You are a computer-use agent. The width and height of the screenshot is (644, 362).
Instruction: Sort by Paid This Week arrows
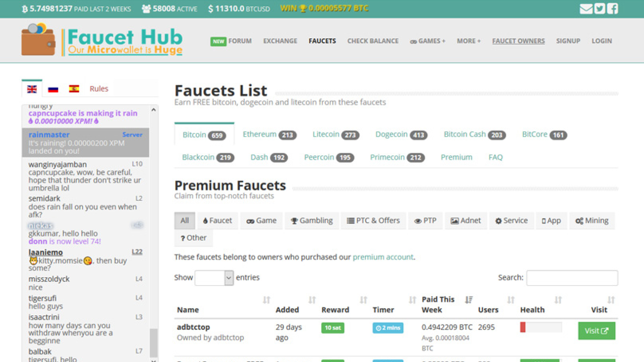pyautogui.click(x=469, y=300)
